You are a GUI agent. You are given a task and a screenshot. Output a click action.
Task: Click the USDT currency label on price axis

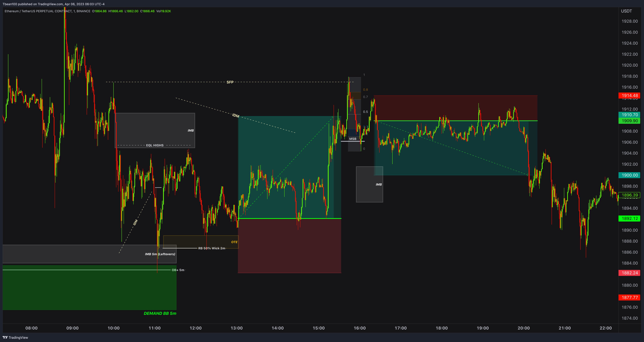[626, 11]
